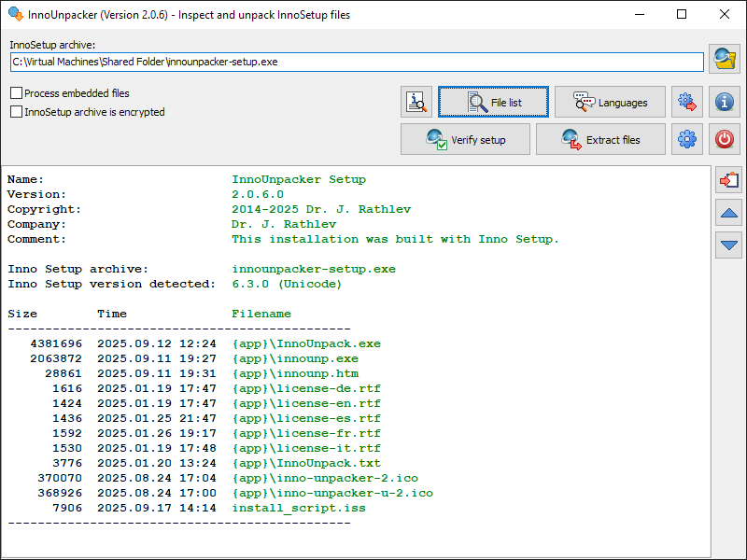Click the install_script.iss entry in output
The image size is (747, 560).
299,508
